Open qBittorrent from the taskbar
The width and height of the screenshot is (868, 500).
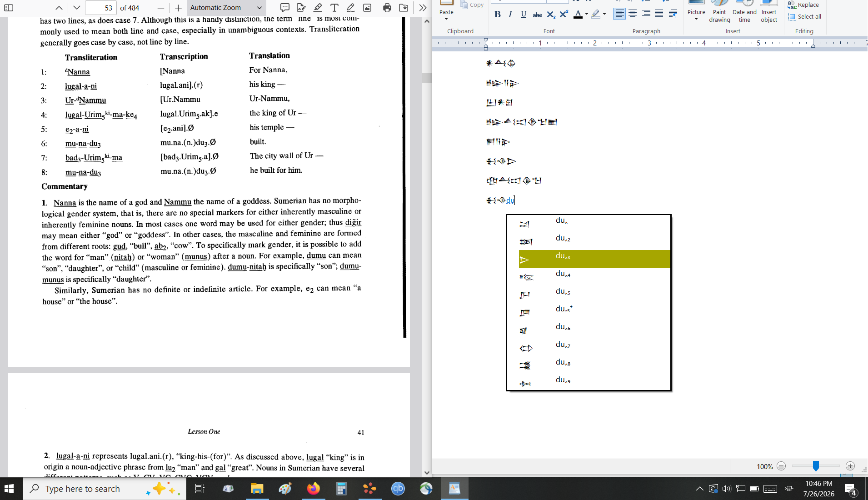(x=398, y=489)
